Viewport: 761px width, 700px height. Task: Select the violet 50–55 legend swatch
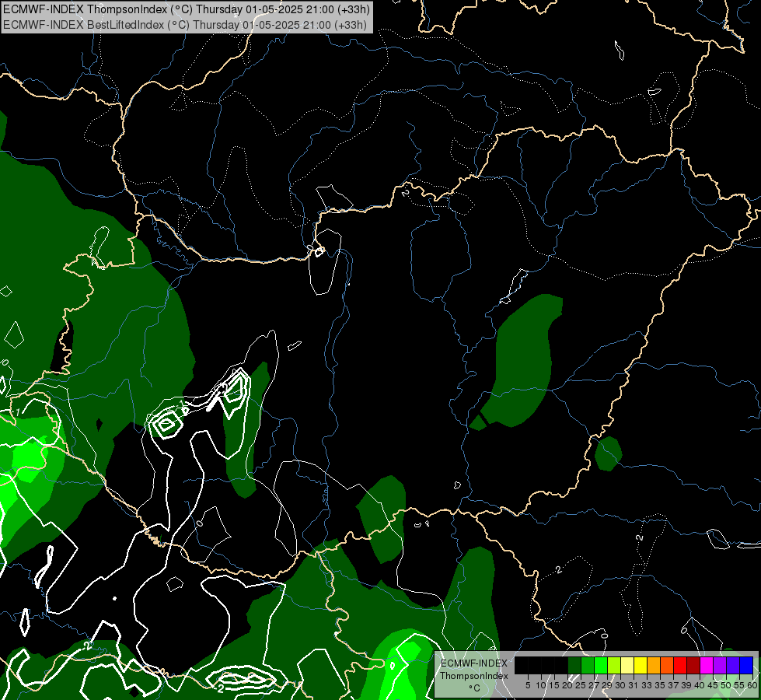[733, 666]
